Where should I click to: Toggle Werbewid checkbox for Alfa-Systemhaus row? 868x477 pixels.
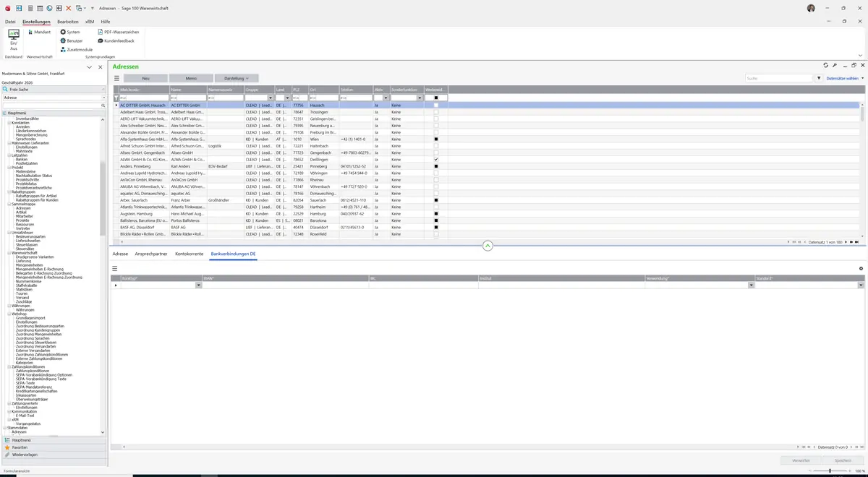(435, 139)
